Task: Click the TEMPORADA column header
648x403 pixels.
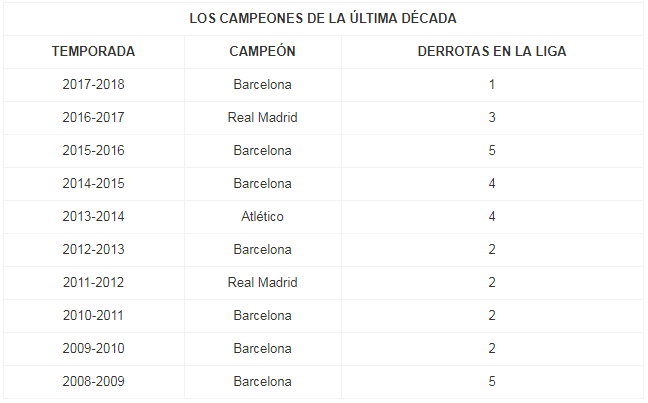Action: coord(93,51)
